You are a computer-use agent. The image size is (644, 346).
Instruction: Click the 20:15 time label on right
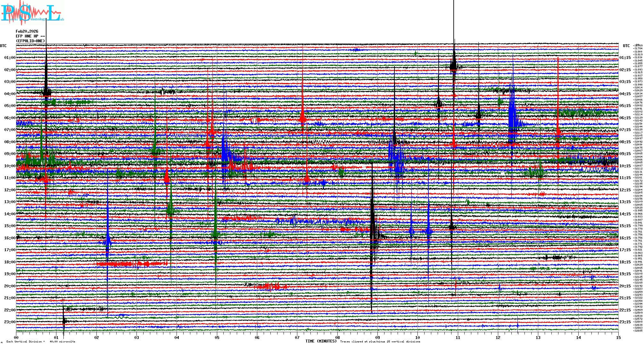(625, 286)
